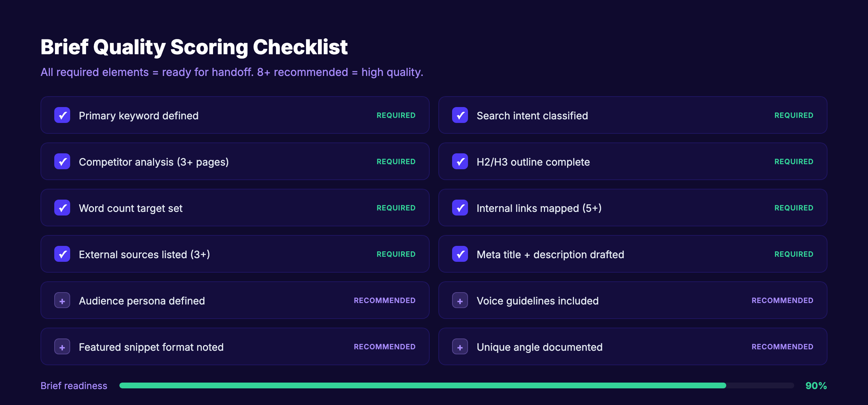Select the RECOMMENDED badge on Featured snippet format noted
The height and width of the screenshot is (405, 868).
[384, 347]
